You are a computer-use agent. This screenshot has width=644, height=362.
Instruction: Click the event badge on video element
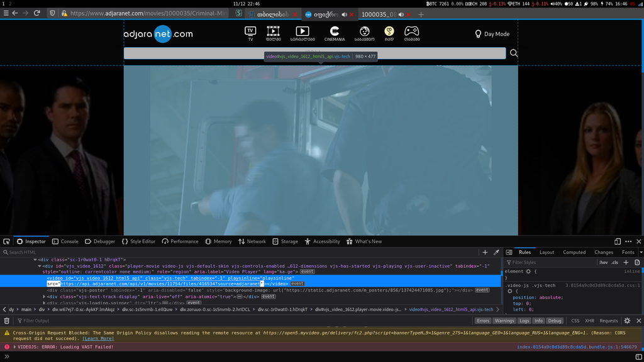pos(297,283)
